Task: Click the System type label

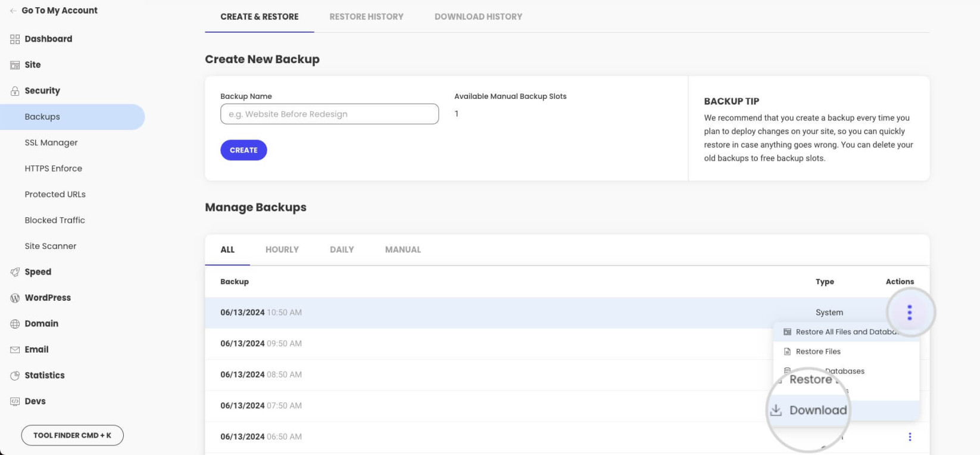Action: [829, 313]
